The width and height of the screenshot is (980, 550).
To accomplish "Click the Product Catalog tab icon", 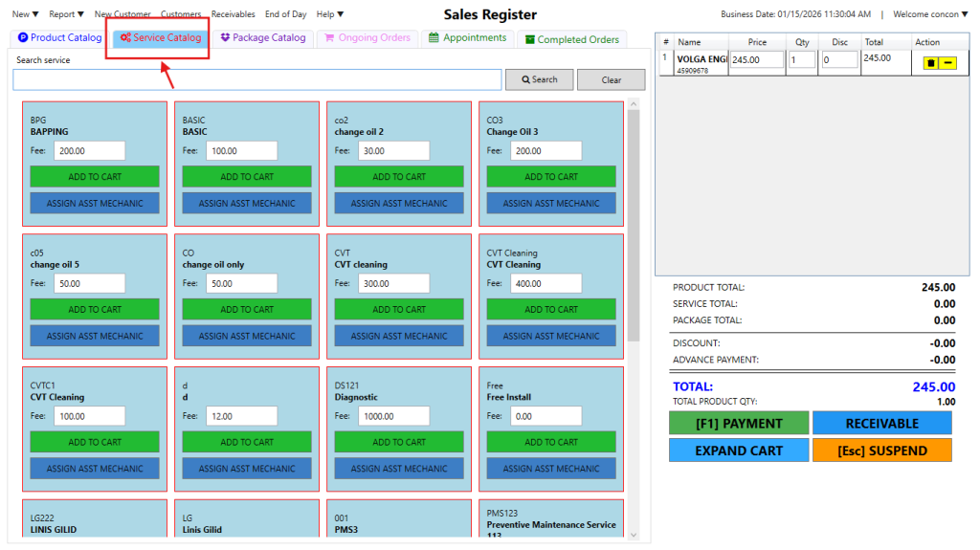I will 23,38.
